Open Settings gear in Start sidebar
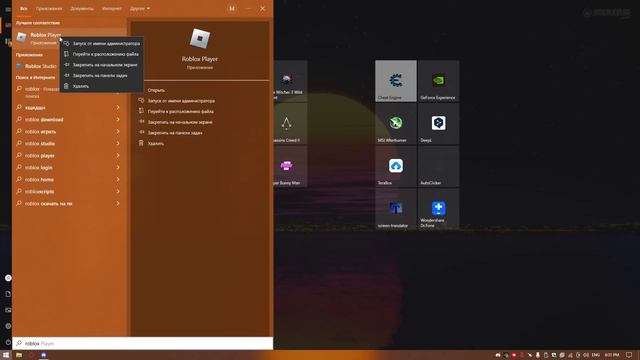 pos(8,326)
